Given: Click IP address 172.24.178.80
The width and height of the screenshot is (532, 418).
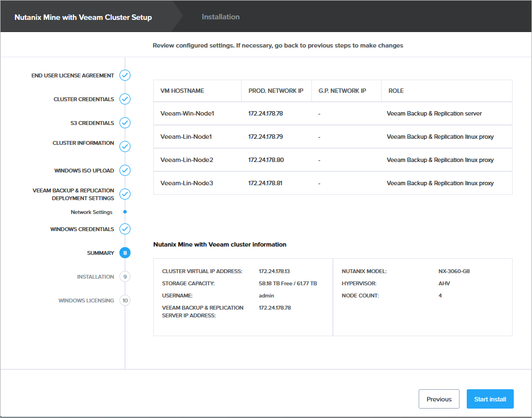Looking at the screenshot, I should (x=266, y=159).
